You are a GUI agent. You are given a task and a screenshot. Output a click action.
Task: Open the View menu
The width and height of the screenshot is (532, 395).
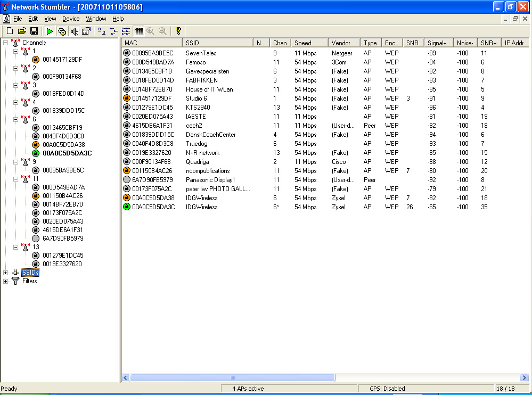(x=50, y=19)
